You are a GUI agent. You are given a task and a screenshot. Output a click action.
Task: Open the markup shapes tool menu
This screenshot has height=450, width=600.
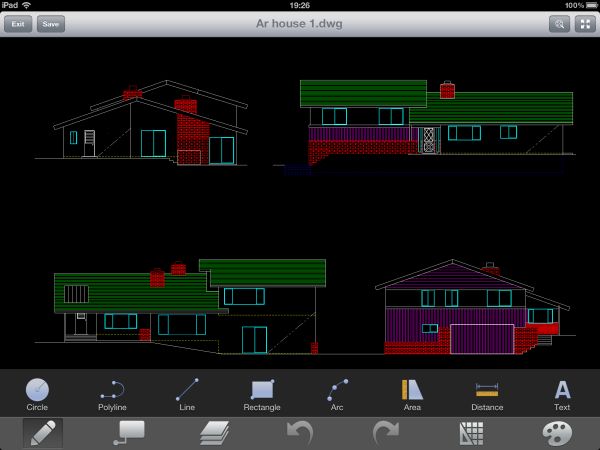pos(130,432)
